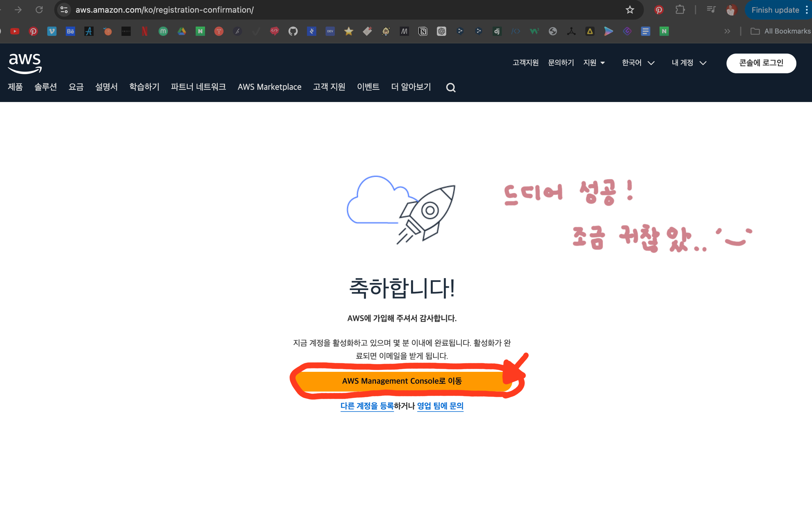The image size is (812, 523).
Task: Click the 콘솔에 로그인 button
Action: click(x=761, y=63)
